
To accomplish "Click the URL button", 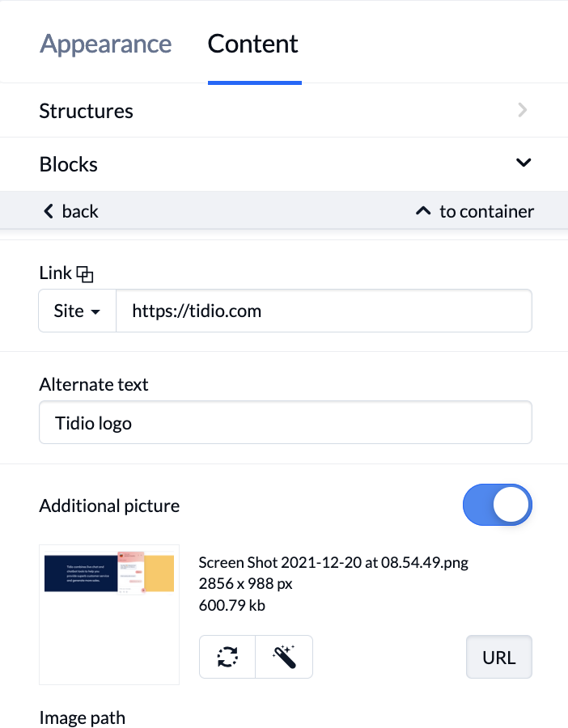I will (x=499, y=657).
